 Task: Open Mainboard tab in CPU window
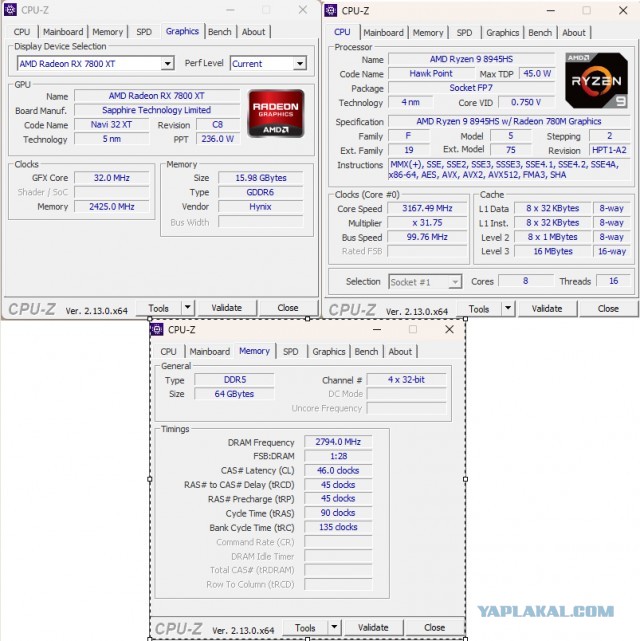coord(383,33)
